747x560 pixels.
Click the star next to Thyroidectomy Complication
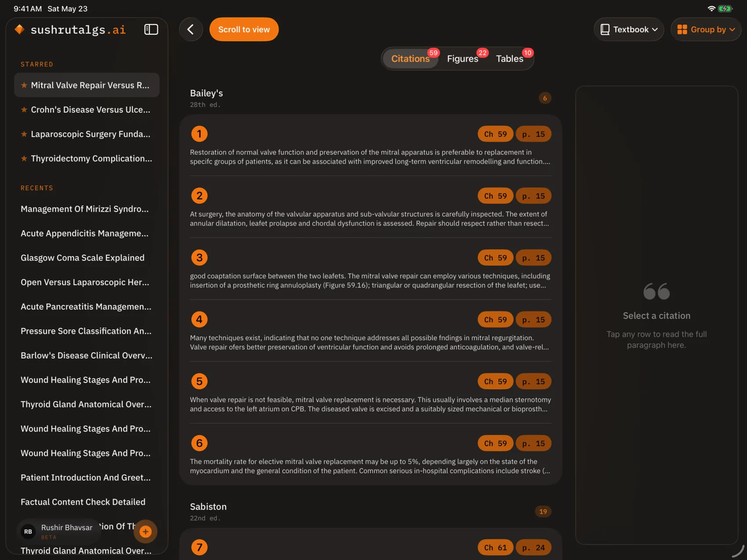24,159
